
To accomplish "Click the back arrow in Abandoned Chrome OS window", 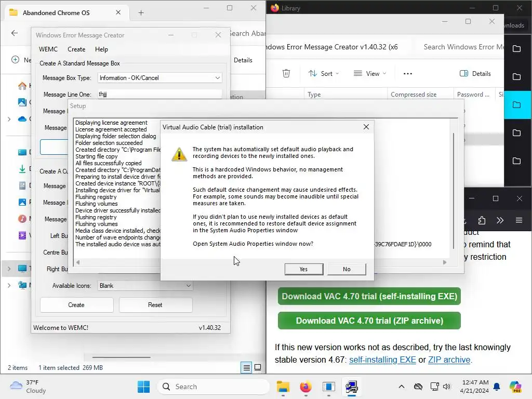I will (x=14, y=33).
